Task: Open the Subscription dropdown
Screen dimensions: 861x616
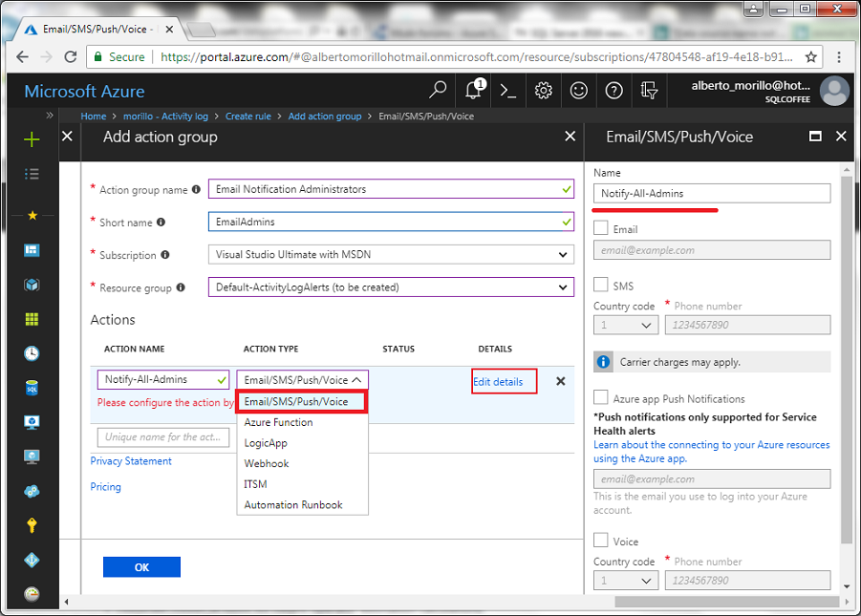Action: pos(391,254)
